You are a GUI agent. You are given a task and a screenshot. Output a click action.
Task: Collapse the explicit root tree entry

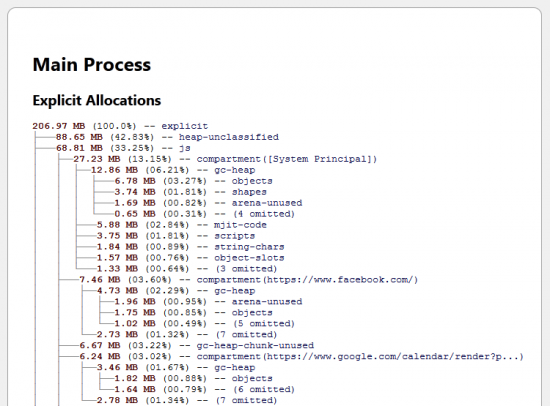point(120,126)
